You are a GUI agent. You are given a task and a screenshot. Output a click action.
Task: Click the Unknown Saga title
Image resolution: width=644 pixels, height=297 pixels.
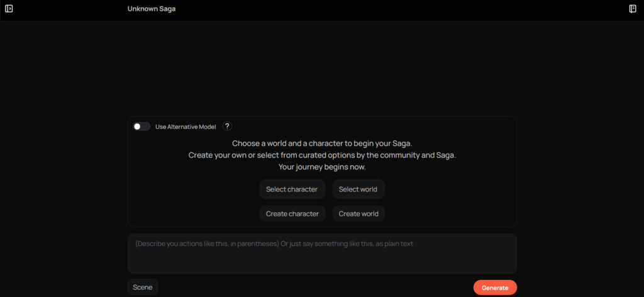[x=152, y=9]
